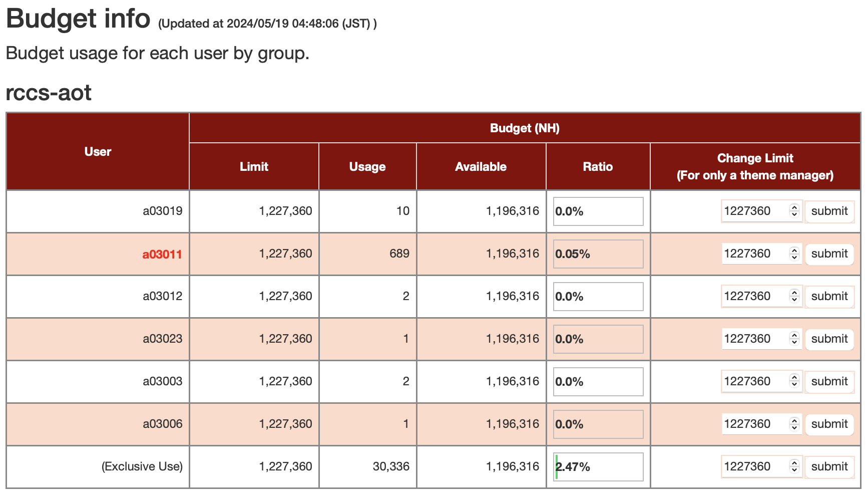Adjust the stepper arrows in a03019 row

point(794,211)
